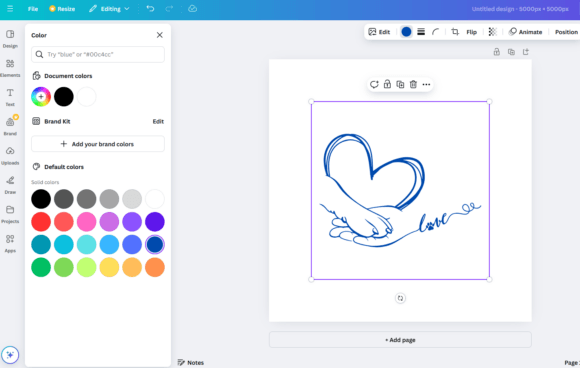Open the Position panel
This screenshot has width=580, height=368.
(566, 32)
